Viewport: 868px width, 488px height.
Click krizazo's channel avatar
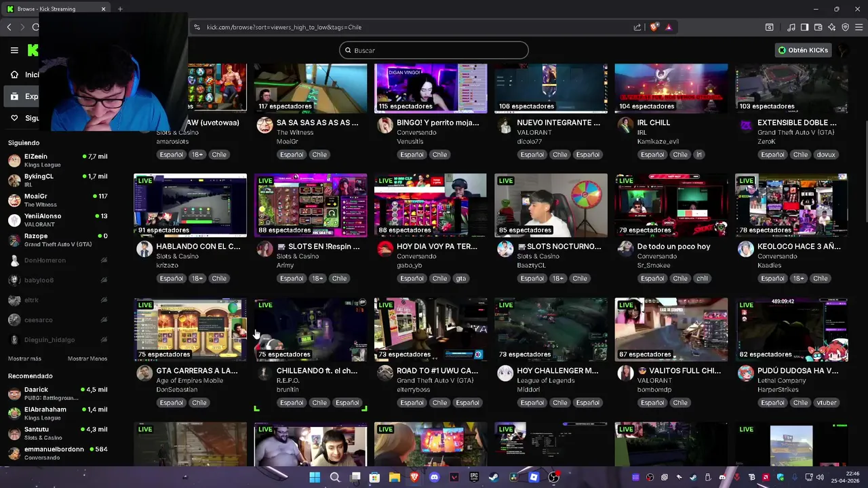coord(144,249)
